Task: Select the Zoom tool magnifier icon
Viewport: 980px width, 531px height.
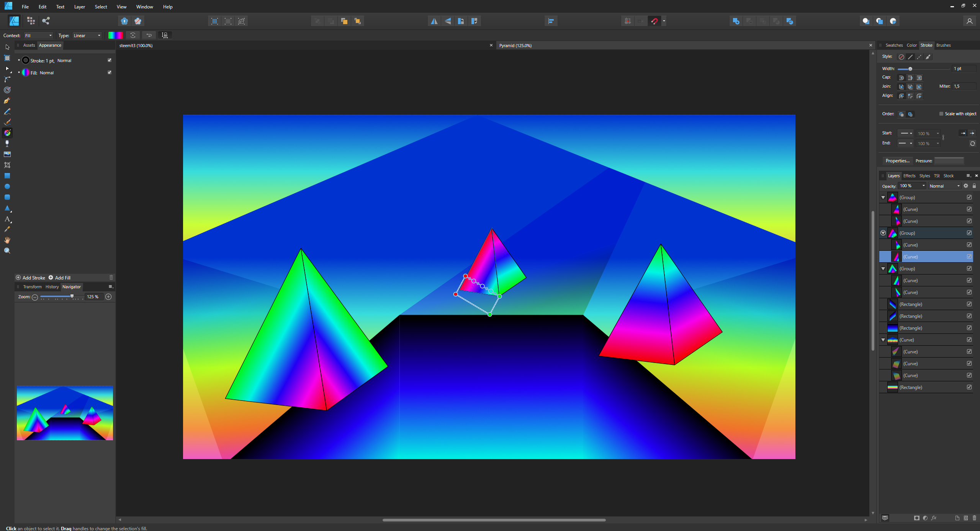Action: coord(7,251)
